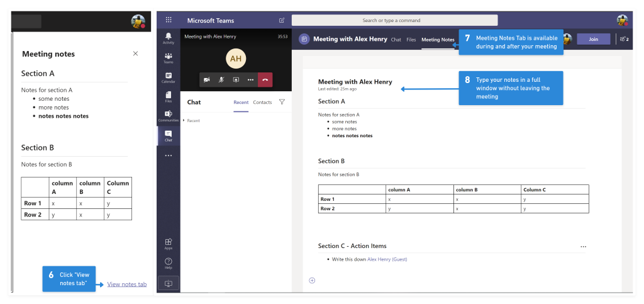Hang up the call with Alex Henry

pyautogui.click(x=265, y=80)
